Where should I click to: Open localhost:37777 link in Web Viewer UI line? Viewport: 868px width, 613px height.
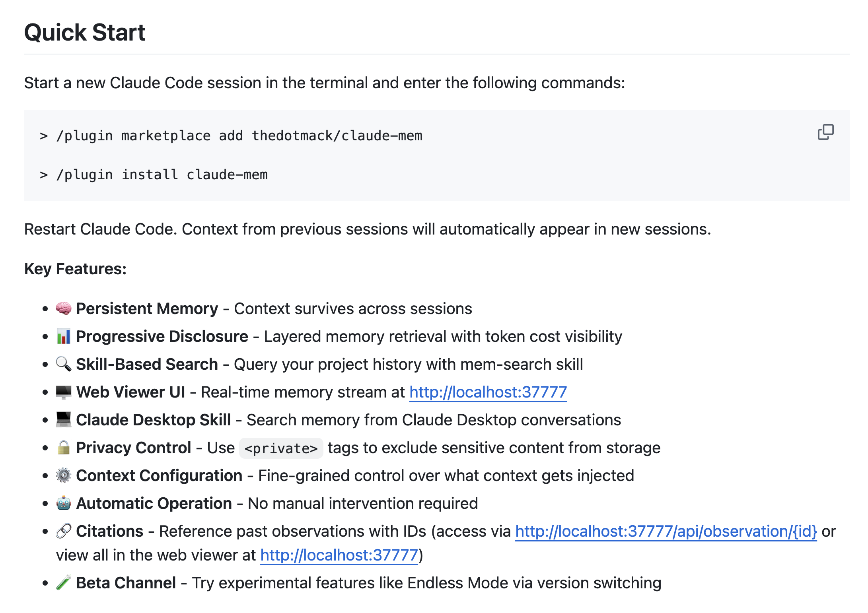pos(488,392)
